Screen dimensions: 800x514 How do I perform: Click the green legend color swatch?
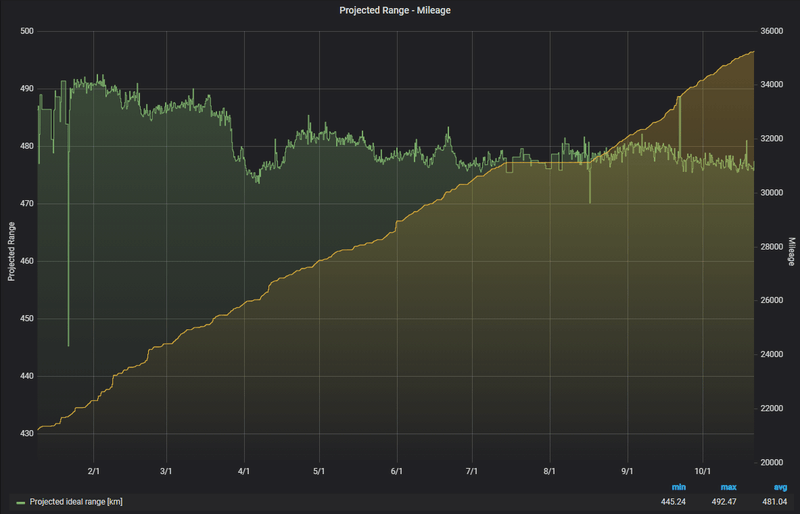21,503
